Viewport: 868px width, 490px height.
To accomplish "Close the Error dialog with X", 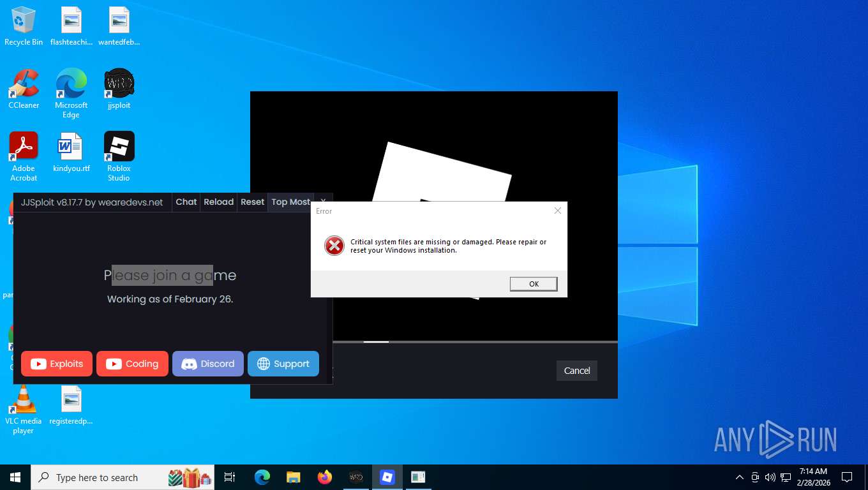I will click(558, 211).
